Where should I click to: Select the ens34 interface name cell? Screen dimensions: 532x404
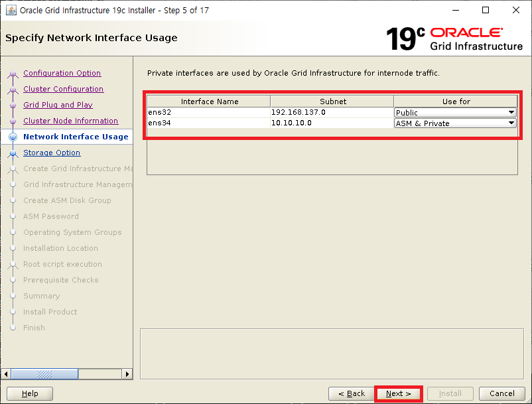(209, 123)
